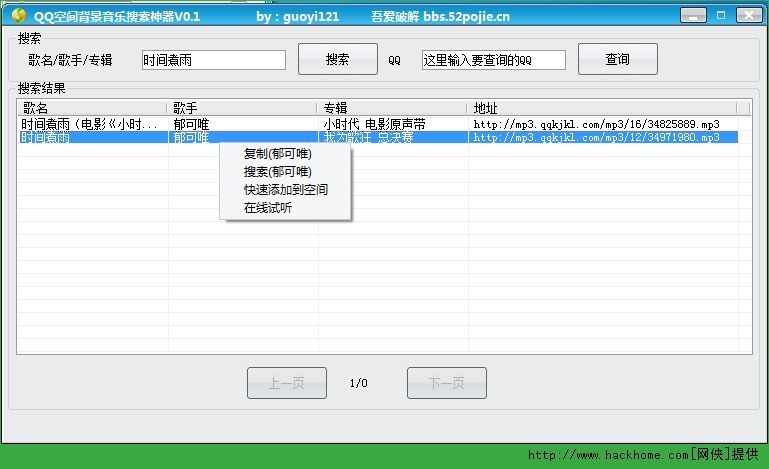This screenshot has height=469, width=769.
Task: Click the 查询 button
Action: click(x=617, y=59)
